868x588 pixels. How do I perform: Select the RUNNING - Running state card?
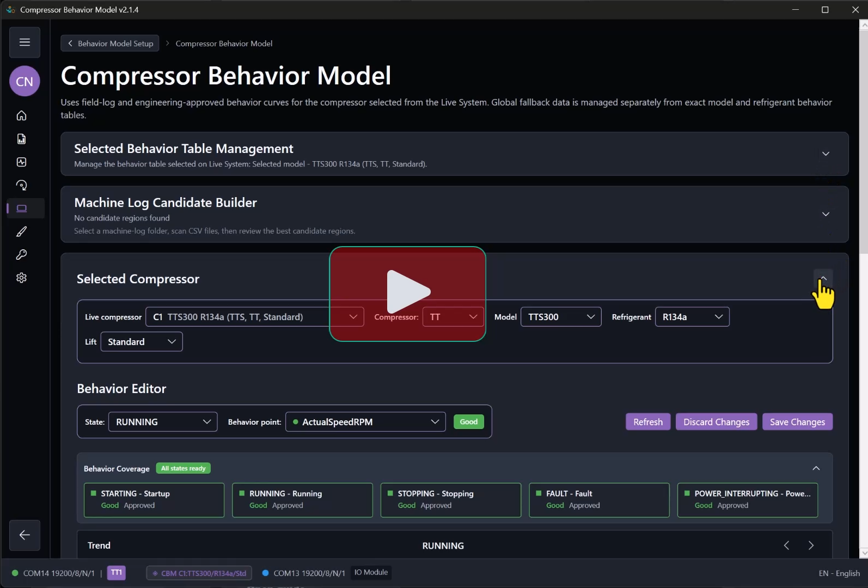[302, 500]
